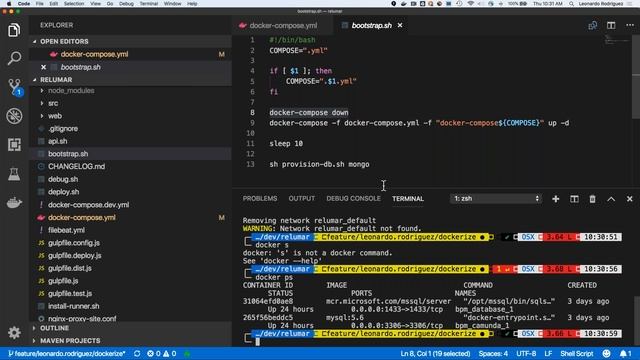Go to line via Ln 8, Col 1 indicator
This screenshot has width=640, height=360.
435,353
